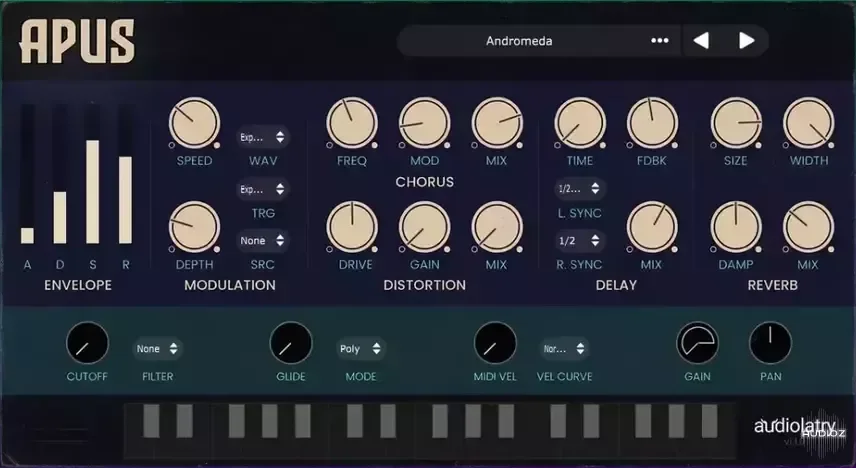
Task: Go to the previous preset arrow
Action: click(701, 41)
